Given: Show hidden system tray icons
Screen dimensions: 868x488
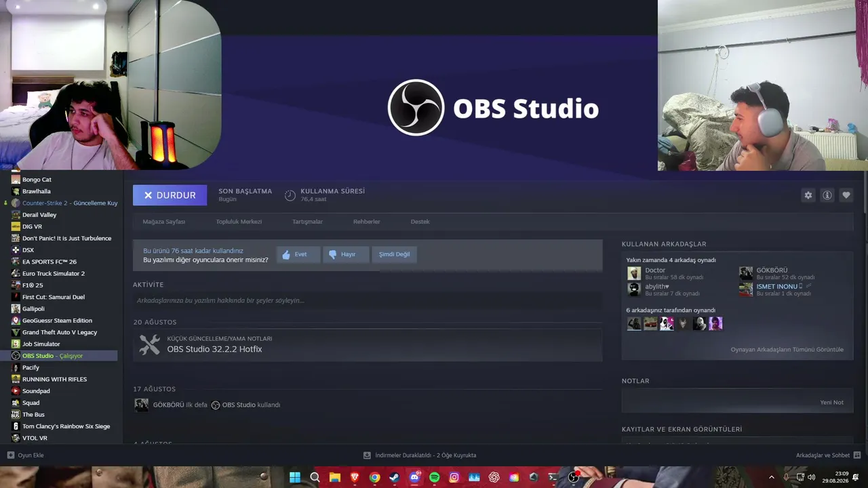Looking at the screenshot, I should point(771,477).
